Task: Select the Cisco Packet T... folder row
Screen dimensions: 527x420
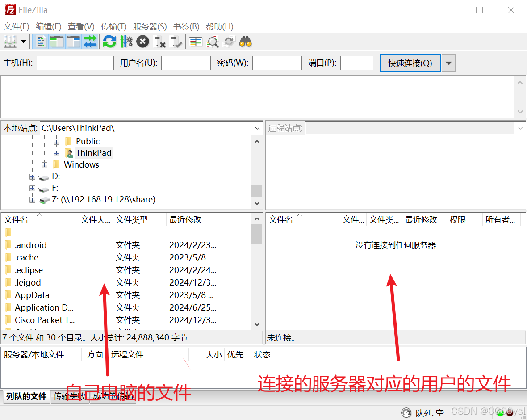Action: (x=127, y=320)
